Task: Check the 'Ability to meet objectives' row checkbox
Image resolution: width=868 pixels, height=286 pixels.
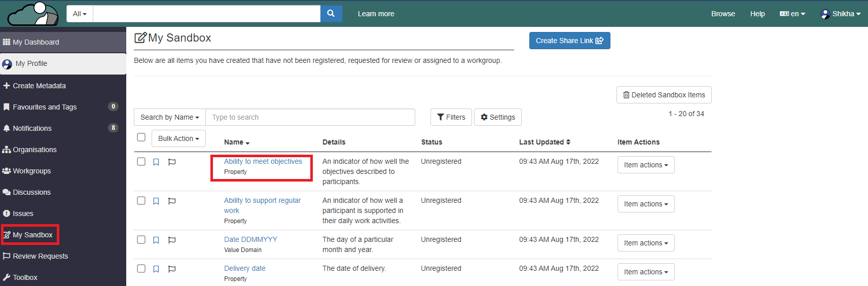Action: [x=141, y=162]
